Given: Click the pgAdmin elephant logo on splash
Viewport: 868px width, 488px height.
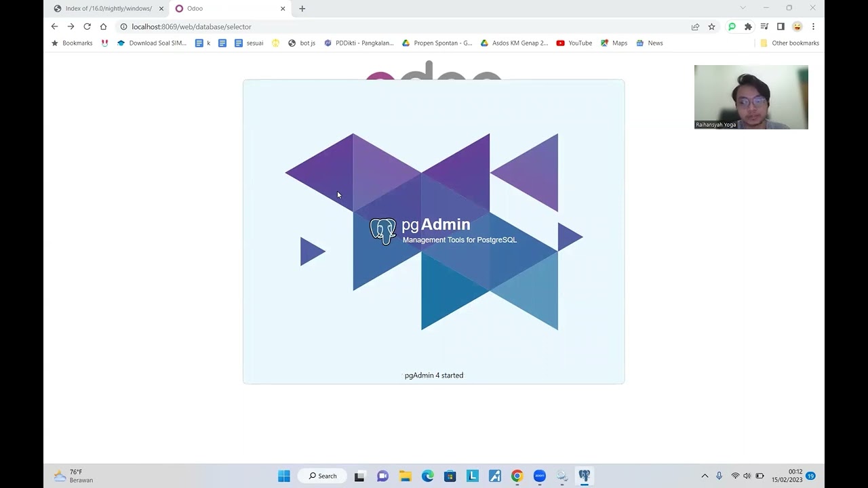Looking at the screenshot, I should (x=382, y=231).
